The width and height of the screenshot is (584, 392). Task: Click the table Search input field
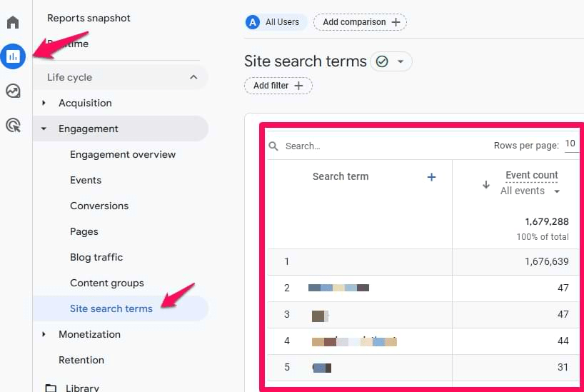pos(371,146)
